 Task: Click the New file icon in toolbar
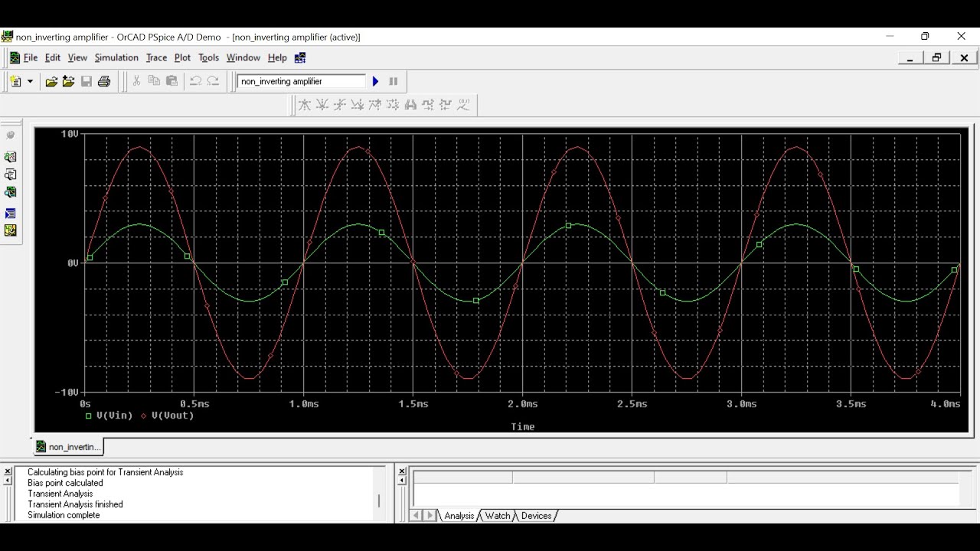[x=16, y=81]
